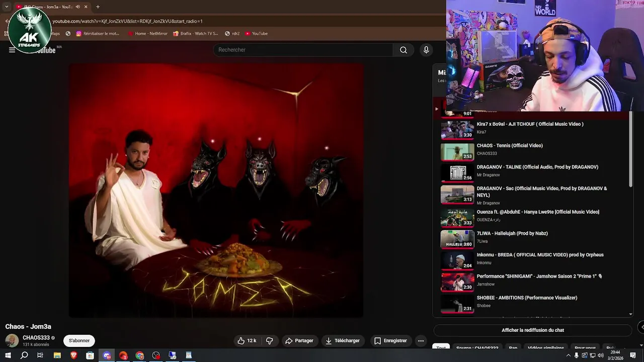
Task: Click the system tray volume speaker icon
Action: [600, 355]
